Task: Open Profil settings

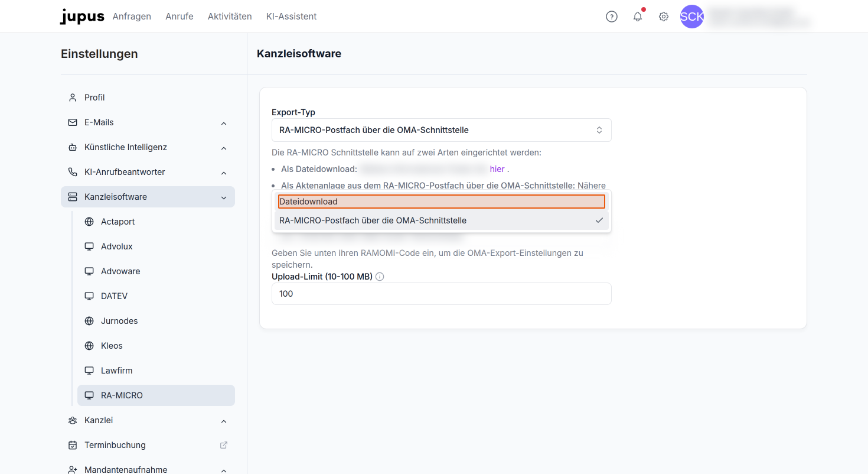Action: click(148, 98)
